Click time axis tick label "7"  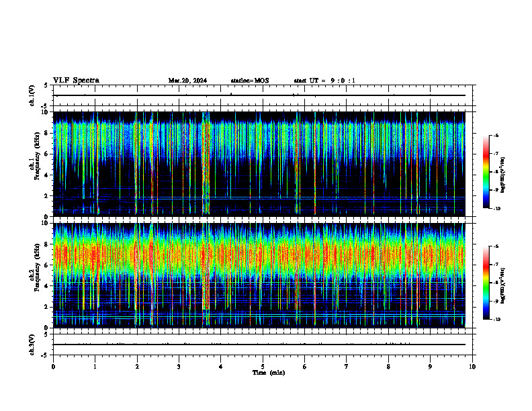(347, 367)
